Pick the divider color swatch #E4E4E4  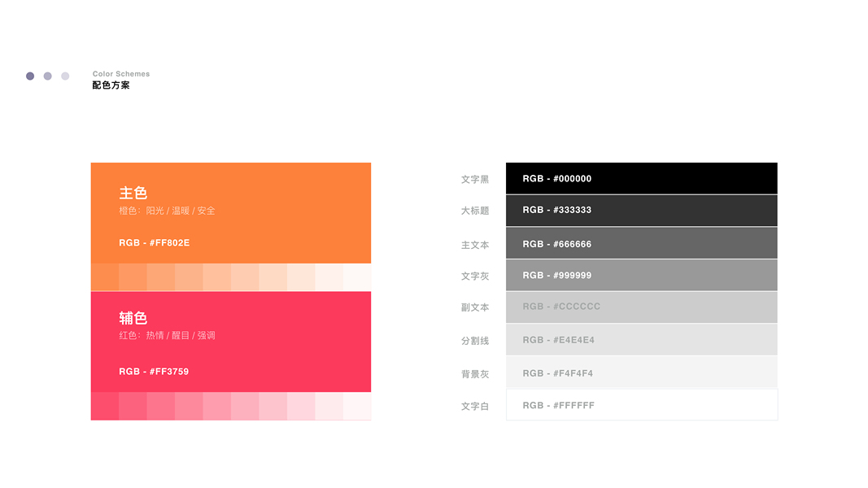641,340
